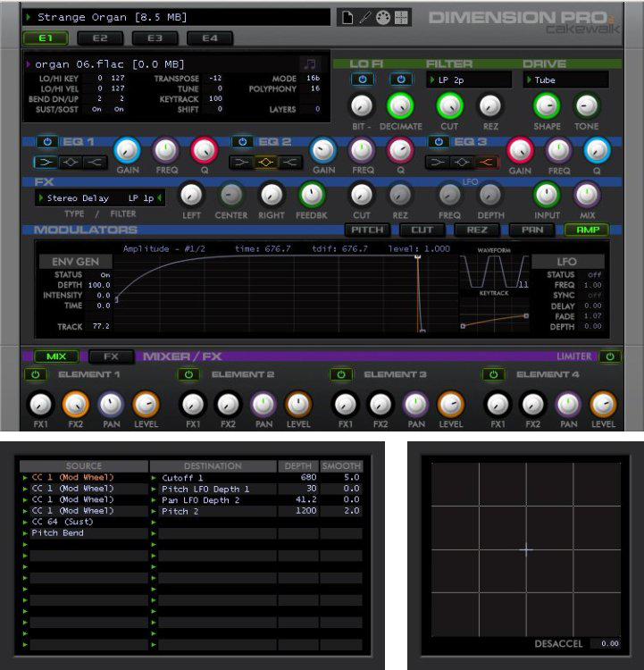Image resolution: width=644 pixels, height=670 pixels.
Task: Select EQ 3 peak filter shape icon
Action: tap(462, 163)
